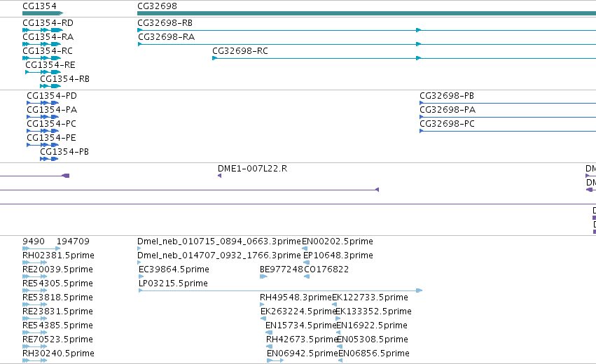The width and height of the screenshot is (596, 364).
Task: Select EST EN16922.5prime
Action: (372, 325)
